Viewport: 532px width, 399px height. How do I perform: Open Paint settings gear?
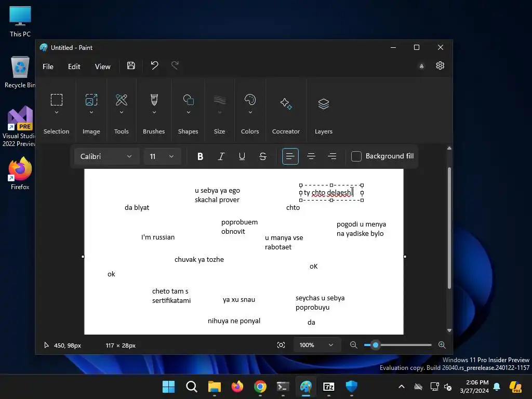click(440, 65)
